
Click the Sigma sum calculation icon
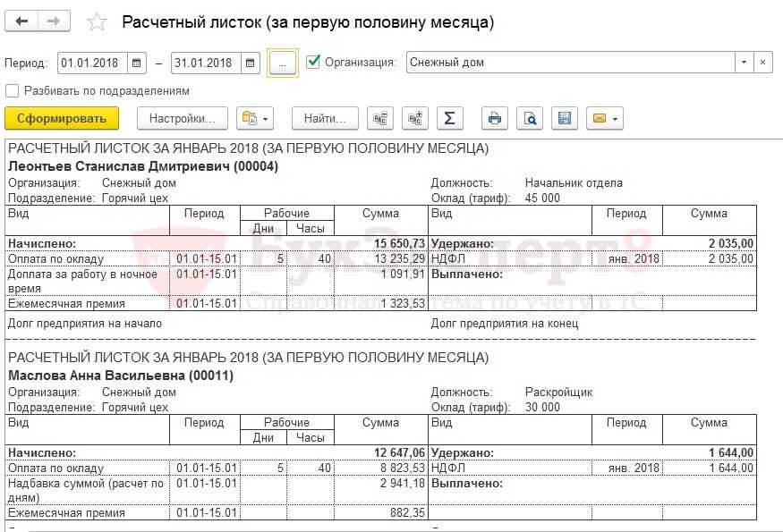[x=449, y=118]
